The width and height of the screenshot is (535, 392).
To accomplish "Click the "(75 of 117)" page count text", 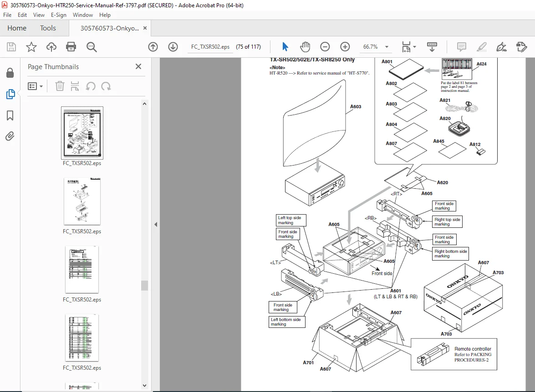I will pos(249,47).
